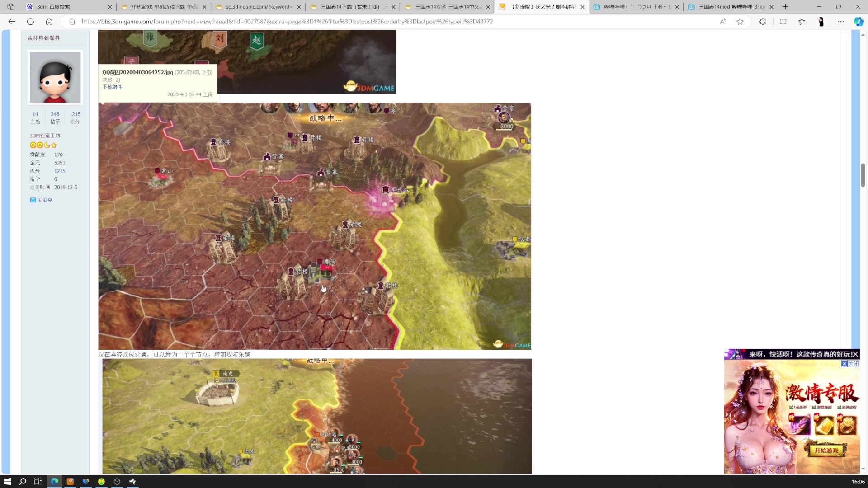868x488 pixels.
Task: Switch to the 哔哩哔哩 干杯 tab
Action: pos(637,7)
